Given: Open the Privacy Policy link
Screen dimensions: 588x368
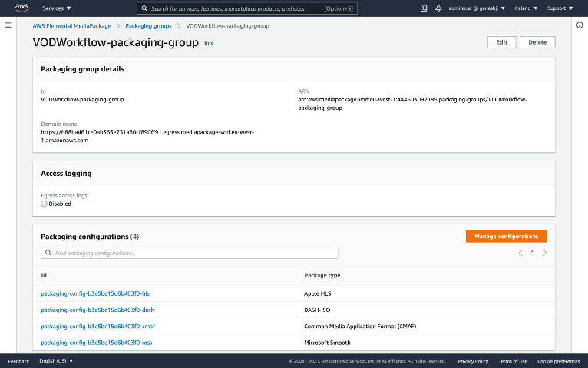Looking at the screenshot, I should coord(473,361).
